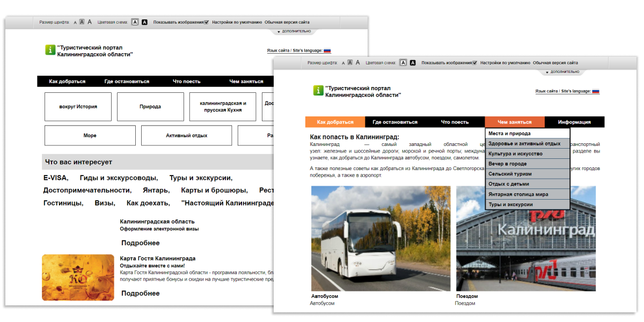The height and width of the screenshot is (322, 644).
Task: Click 'Подробнее' under electronic visa item
Action: [140, 243]
